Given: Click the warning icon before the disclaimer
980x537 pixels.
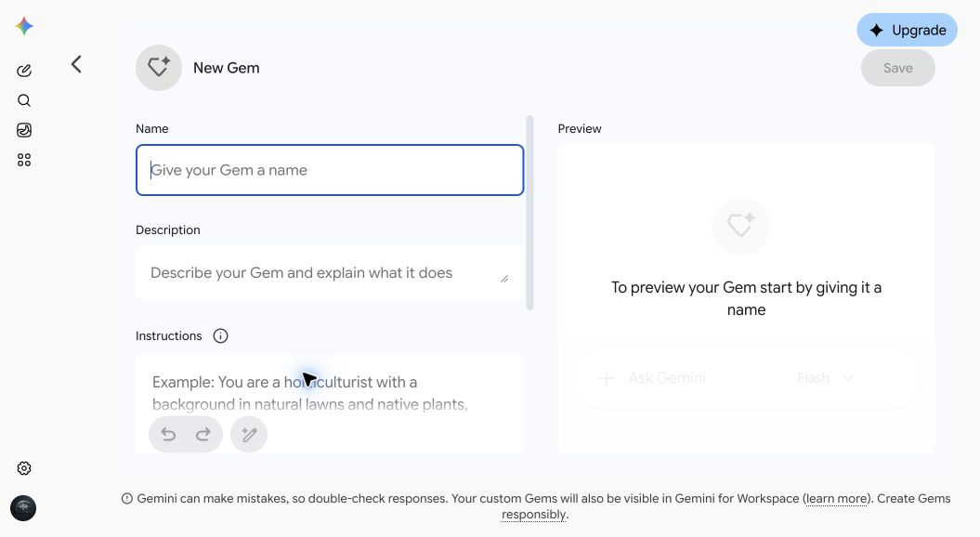Looking at the screenshot, I should pyautogui.click(x=127, y=498).
